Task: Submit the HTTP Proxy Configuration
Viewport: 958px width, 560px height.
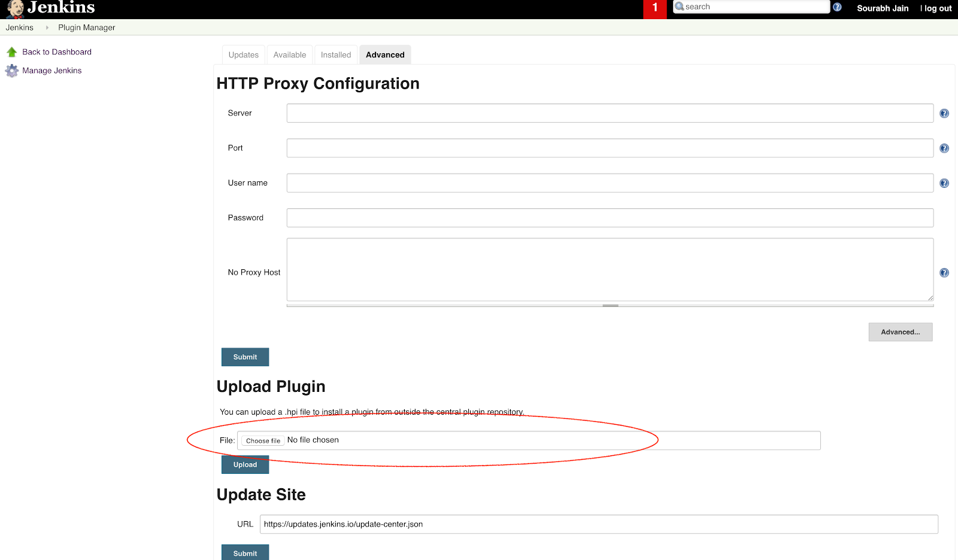Action: pos(245,357)
